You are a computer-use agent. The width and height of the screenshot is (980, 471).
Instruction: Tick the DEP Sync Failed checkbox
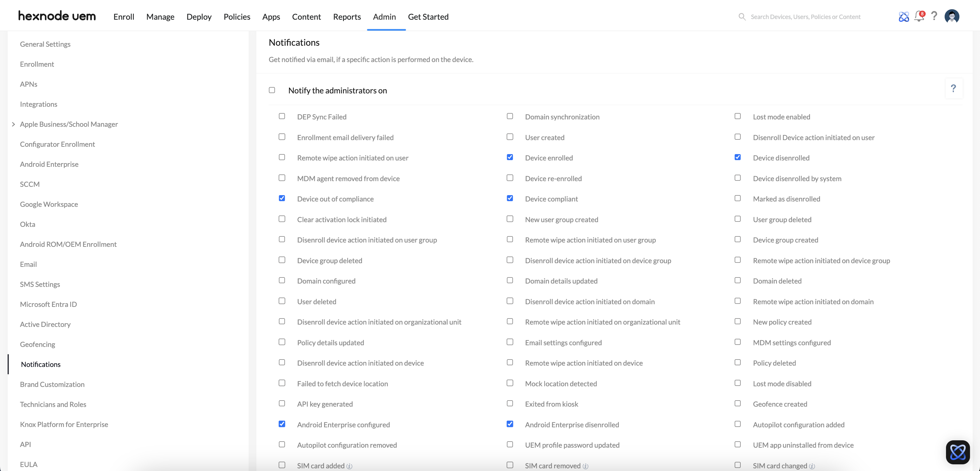pos(282,116)
